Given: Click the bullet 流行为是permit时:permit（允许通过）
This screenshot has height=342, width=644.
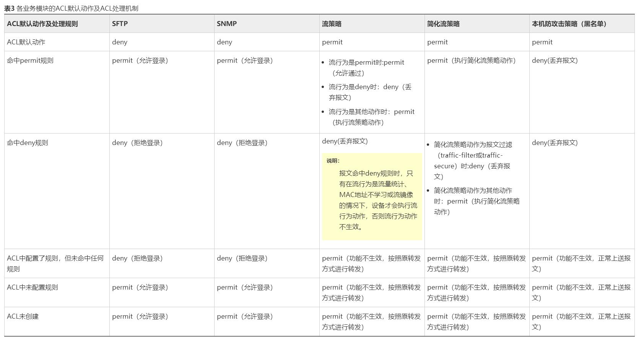Looking at the screenshot, I should click(366, 68).
